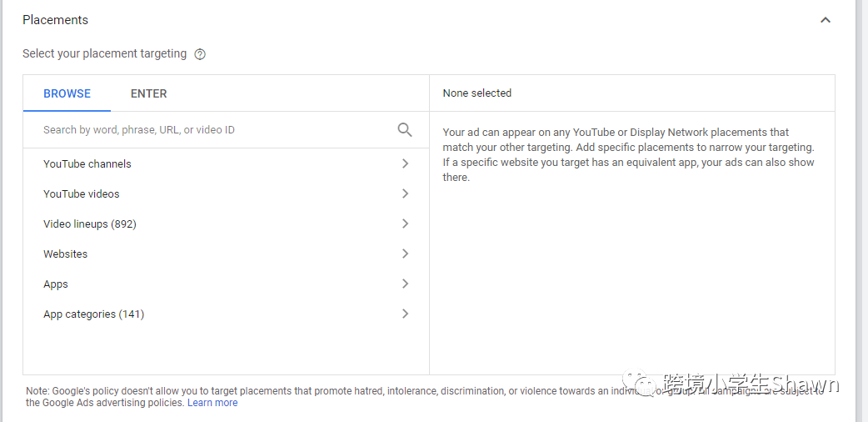Click the search magnifier icon

(x=405, y=129)
